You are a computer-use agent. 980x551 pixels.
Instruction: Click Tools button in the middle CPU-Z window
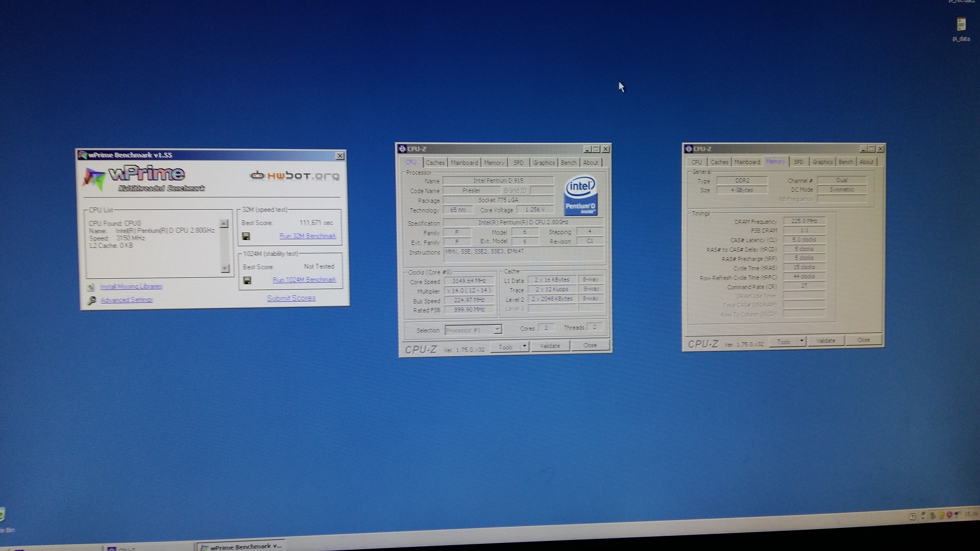click(506, 347)
